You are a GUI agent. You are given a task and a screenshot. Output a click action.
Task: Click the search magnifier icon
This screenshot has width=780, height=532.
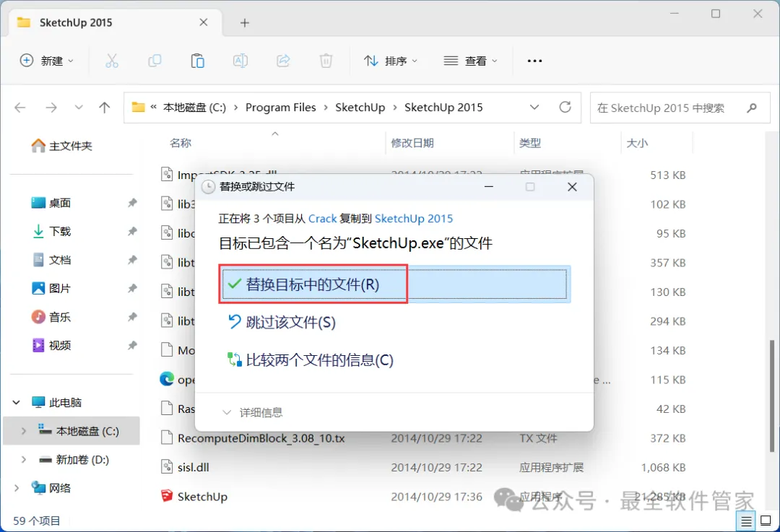(752, 108)
